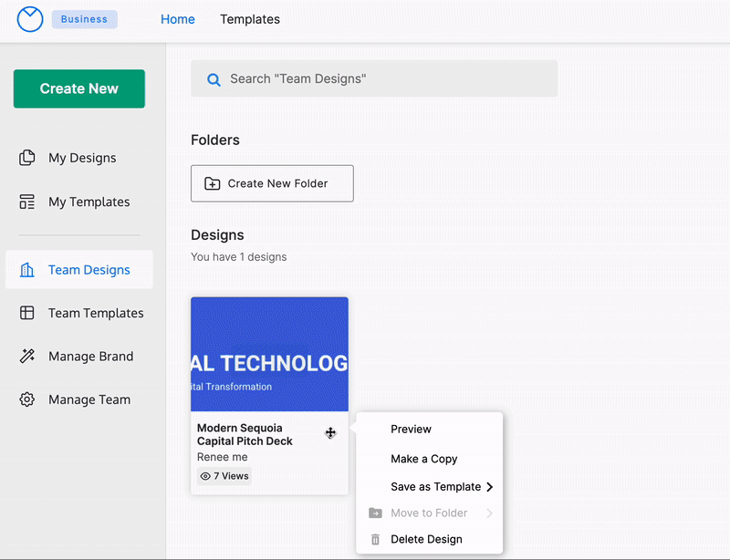
Task: Click the Manage Team gear icon
Action: [27, 399]
